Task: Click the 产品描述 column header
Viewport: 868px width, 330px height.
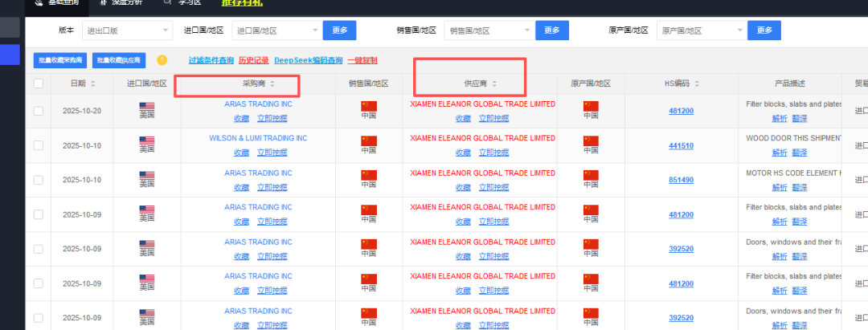Action: (x=790, y=84)
